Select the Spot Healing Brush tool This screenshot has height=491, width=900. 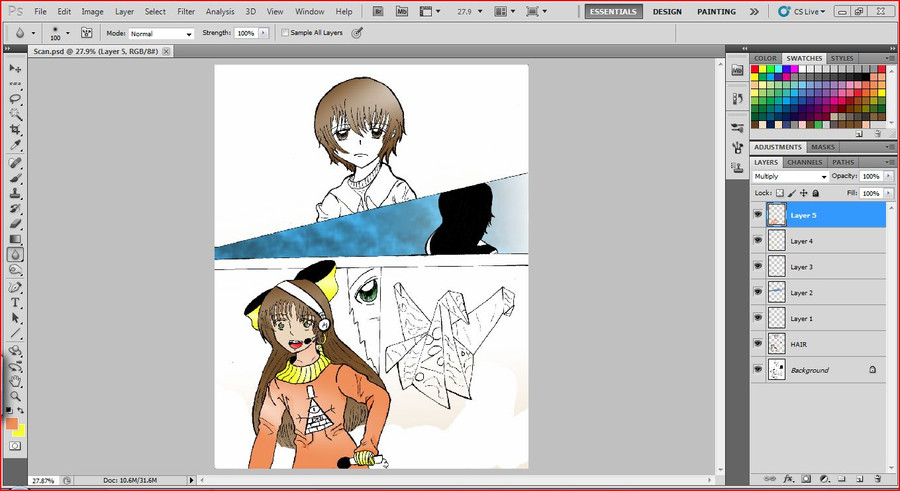[15, 163]
